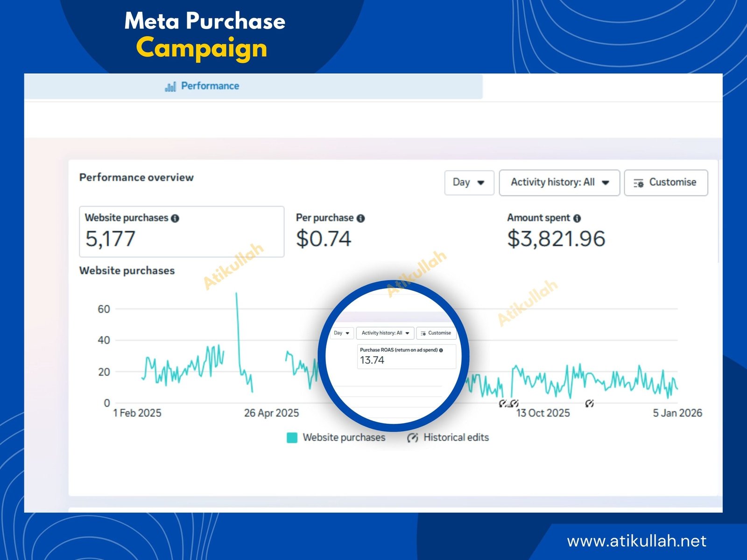
Task: Open the large Day granularity dropdown
Action: click(x=469, y=182)
